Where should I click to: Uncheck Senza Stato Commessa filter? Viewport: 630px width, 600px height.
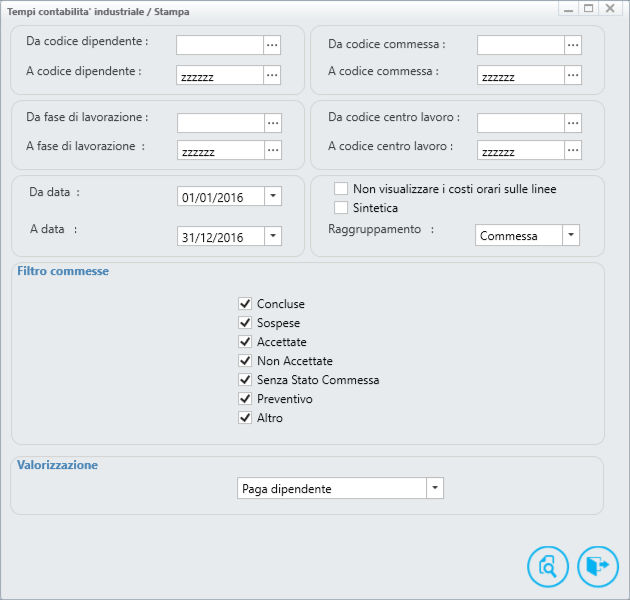point(245,379)
